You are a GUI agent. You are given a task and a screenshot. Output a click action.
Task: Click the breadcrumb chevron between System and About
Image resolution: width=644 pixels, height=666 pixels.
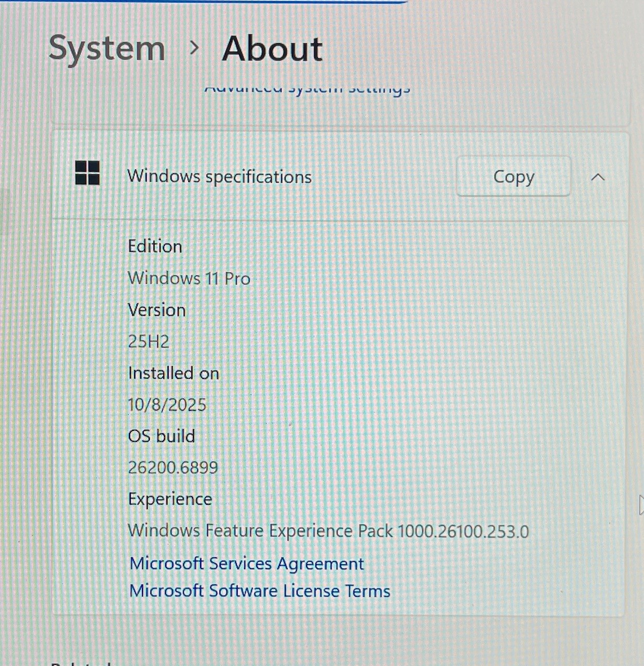pyautogui.click(x=195, y=48)
